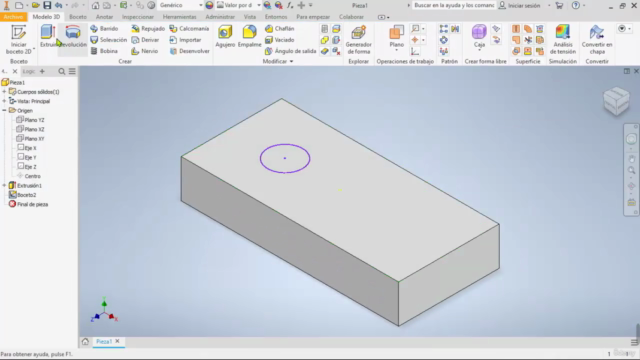
Task: Start a 2D sketch with Iniciar boceto 2D
Action: pyautogui.click(x=18, y=40)
